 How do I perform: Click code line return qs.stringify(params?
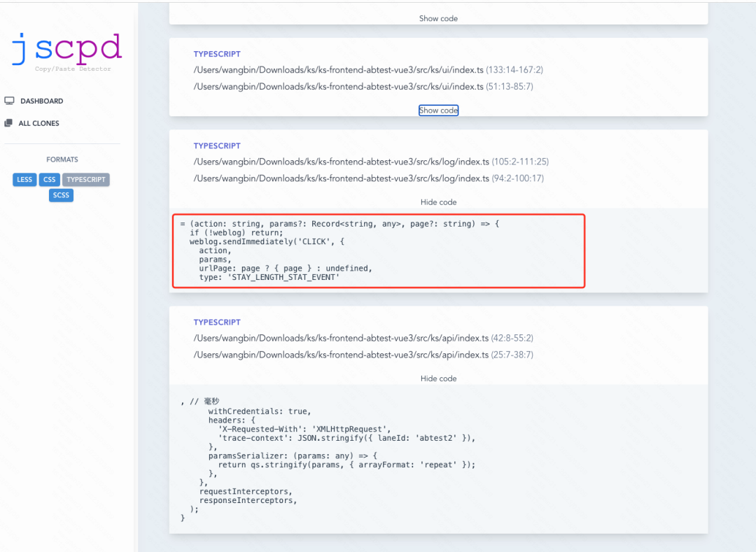[346, 465]
